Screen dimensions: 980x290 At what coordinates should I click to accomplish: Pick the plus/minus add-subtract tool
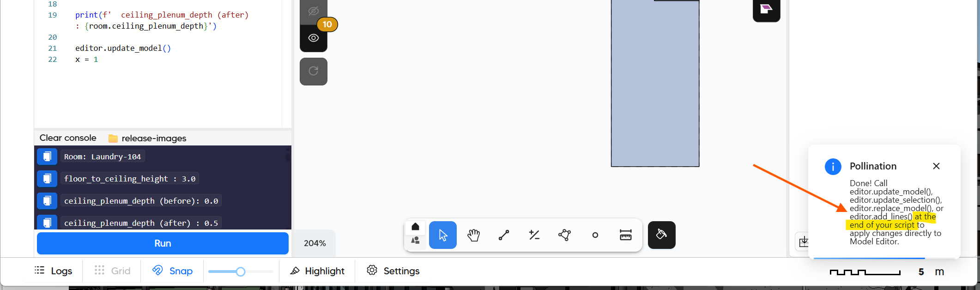pos(534,235)
